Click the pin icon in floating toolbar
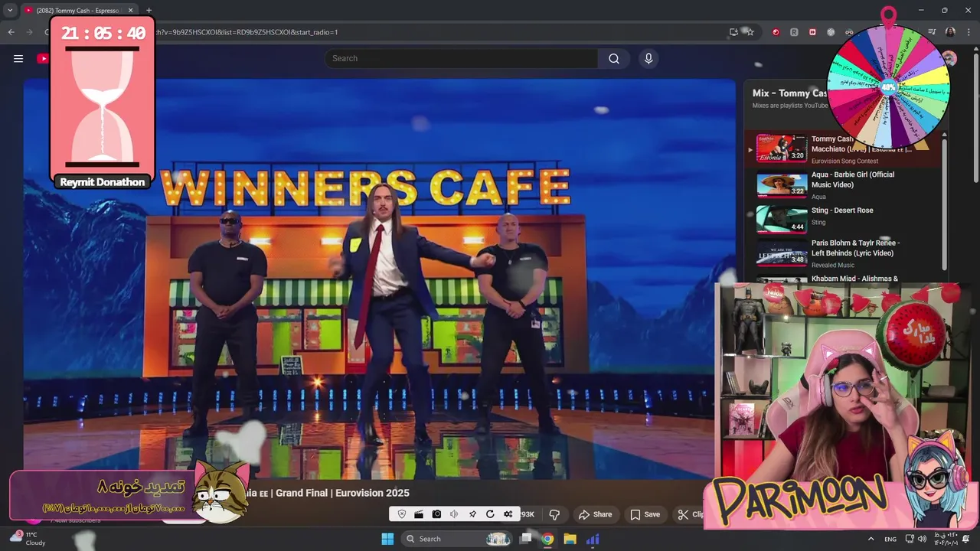The image size is (980, 551). point(472,514)
